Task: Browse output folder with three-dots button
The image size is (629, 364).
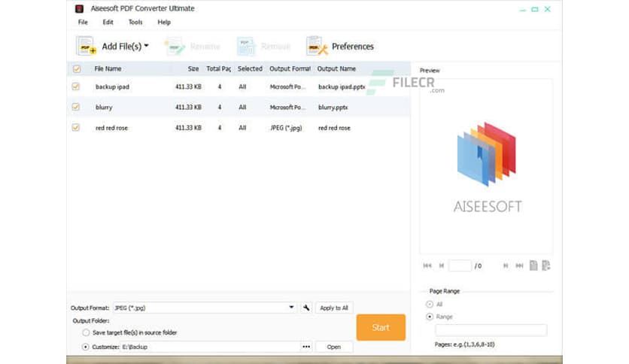Action: point(306,347)
